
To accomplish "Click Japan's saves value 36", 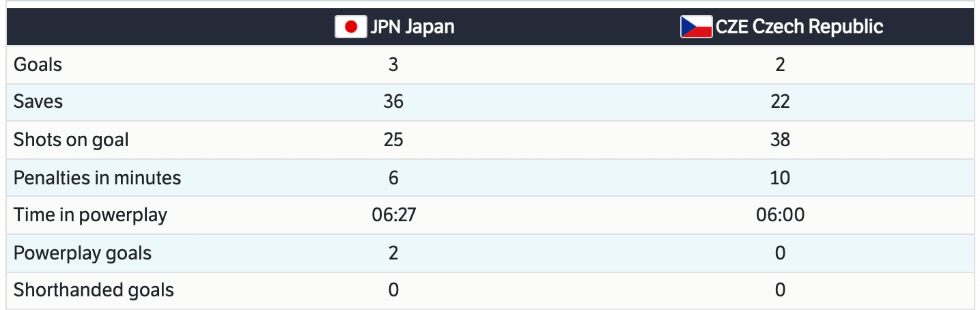I will pos(393,102).
